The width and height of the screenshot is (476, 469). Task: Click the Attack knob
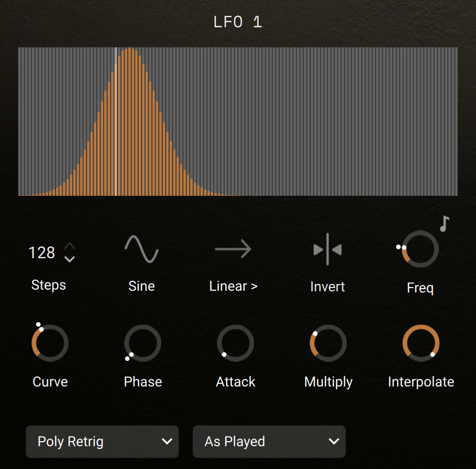click(235, 343)
